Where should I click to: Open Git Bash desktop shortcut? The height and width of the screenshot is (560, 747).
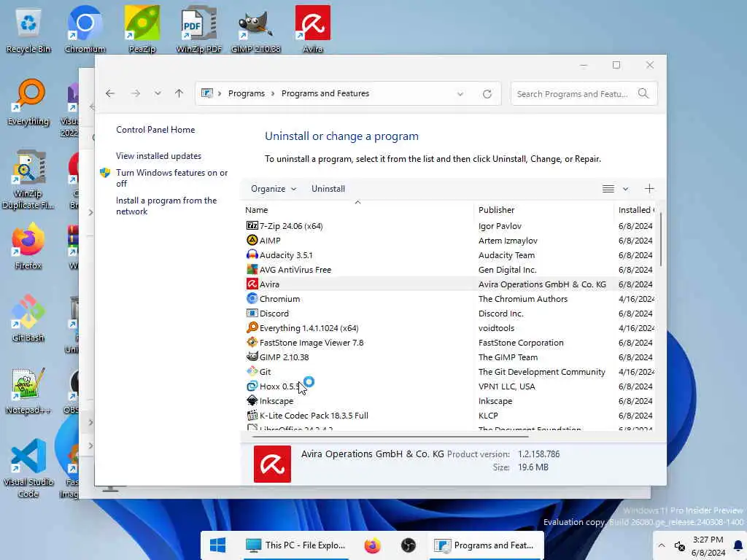click(28, 318)
